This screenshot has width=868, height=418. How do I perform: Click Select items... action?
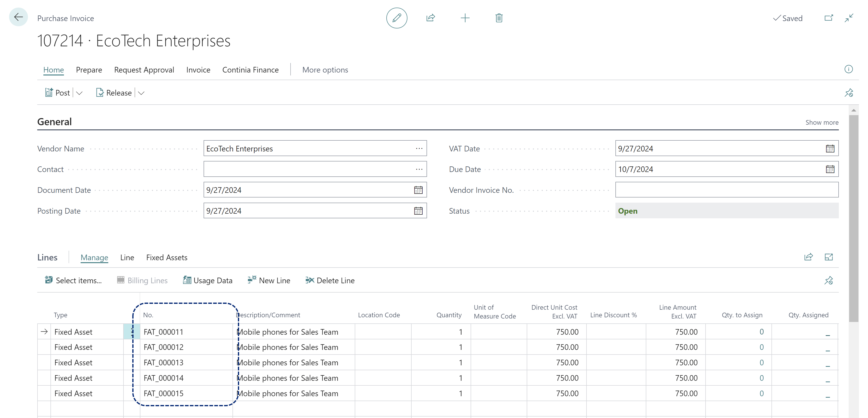73,281
